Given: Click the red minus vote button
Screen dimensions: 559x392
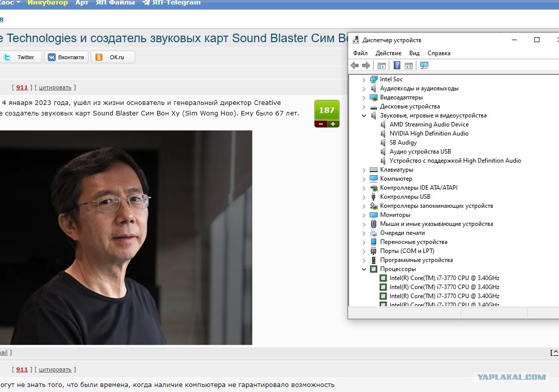Looking at the screenshot, I should click(x=321, y=124).
